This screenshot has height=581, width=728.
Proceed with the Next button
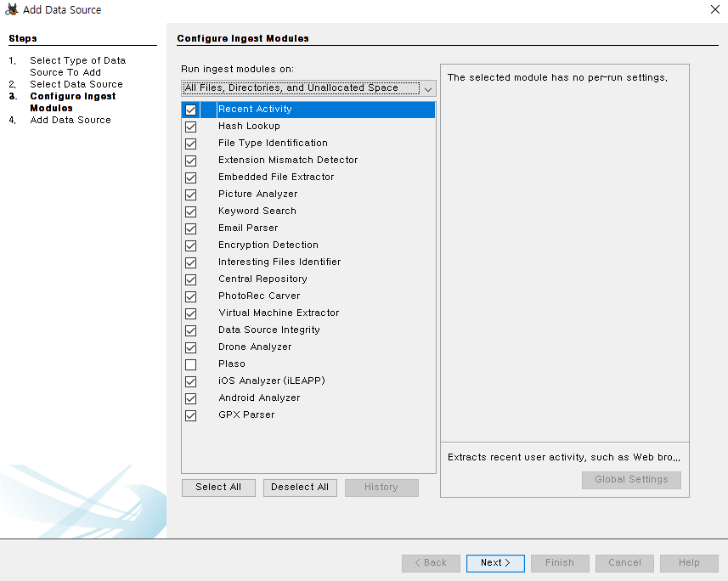click(495, 563)
